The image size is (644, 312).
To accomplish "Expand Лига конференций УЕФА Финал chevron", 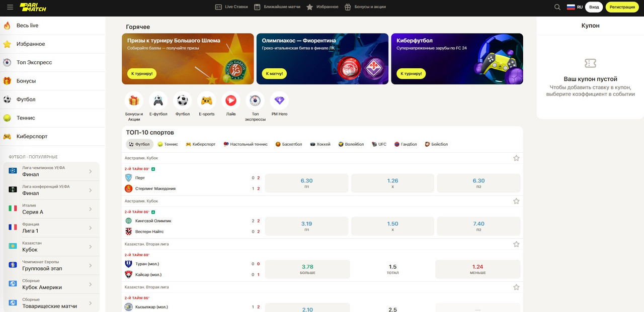I will pos(91,190).
